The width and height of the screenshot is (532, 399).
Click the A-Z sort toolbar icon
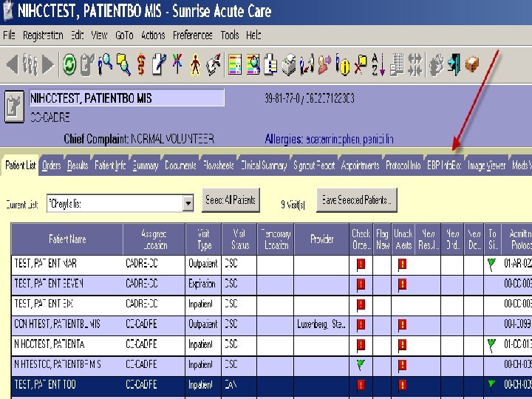pyautogui.click(x=378, y=64)
